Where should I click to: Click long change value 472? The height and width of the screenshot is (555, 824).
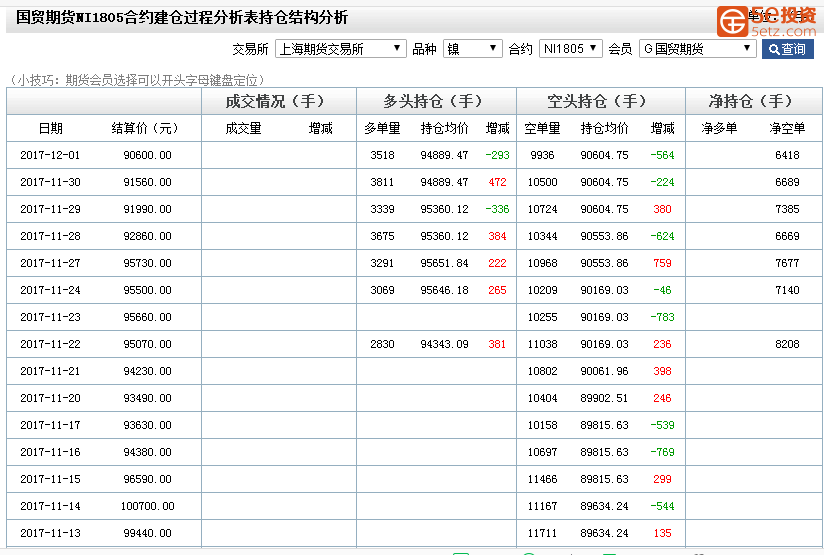(x=498, y=182)
